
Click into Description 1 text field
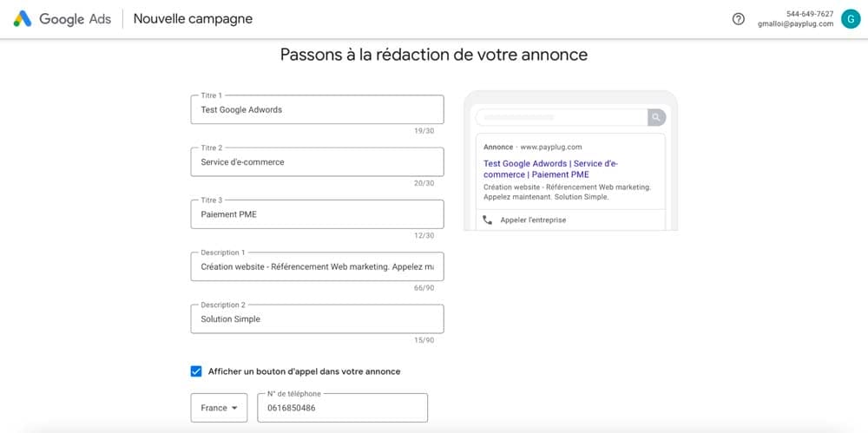[317, 266]
